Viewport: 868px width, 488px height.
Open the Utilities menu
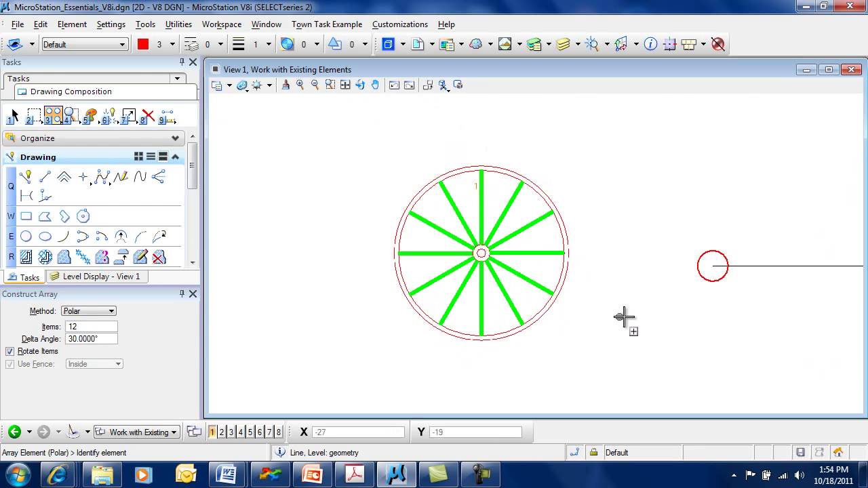tap(178, 24)
